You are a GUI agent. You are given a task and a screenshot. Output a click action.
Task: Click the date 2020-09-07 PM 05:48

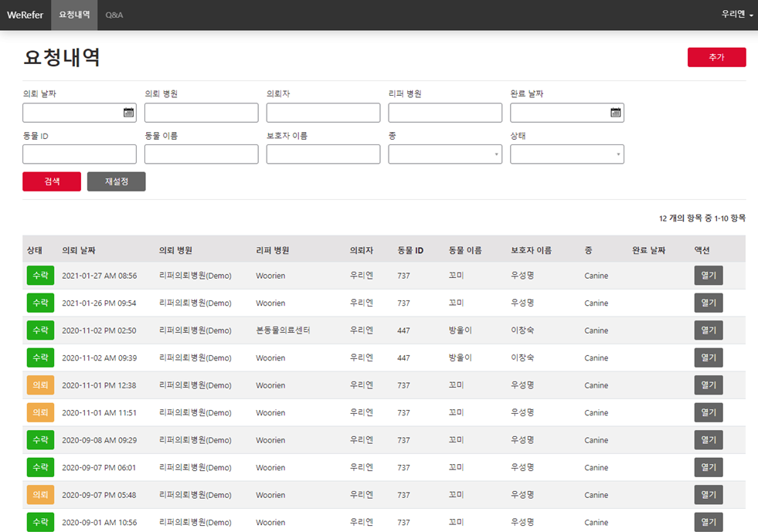point(99,495)
